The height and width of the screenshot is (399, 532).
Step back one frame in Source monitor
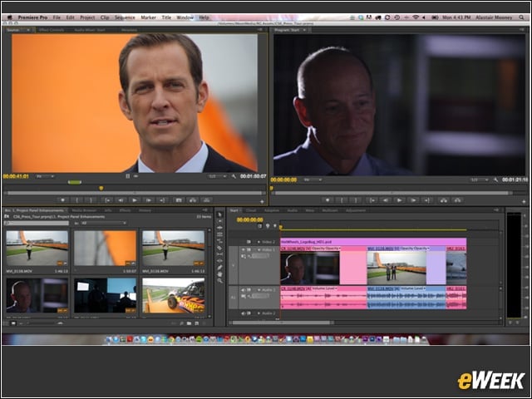121,200
